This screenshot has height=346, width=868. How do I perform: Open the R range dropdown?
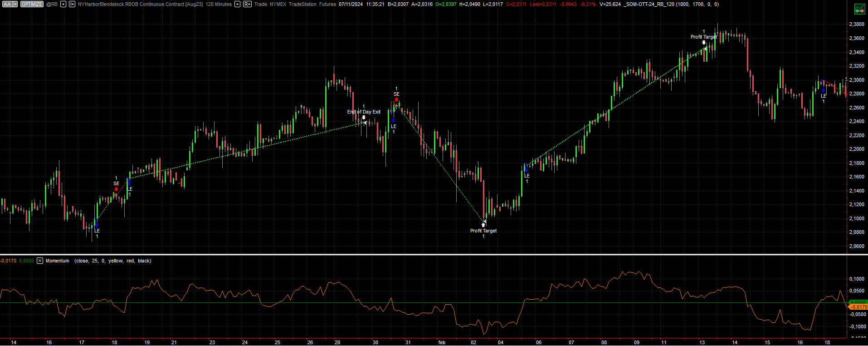pos(247,4)
